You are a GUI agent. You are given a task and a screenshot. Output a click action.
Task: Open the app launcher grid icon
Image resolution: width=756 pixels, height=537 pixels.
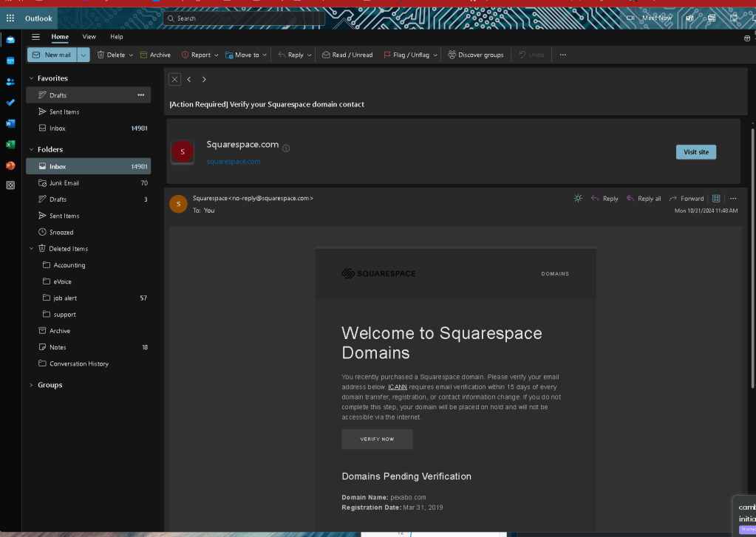pos(10,18)
